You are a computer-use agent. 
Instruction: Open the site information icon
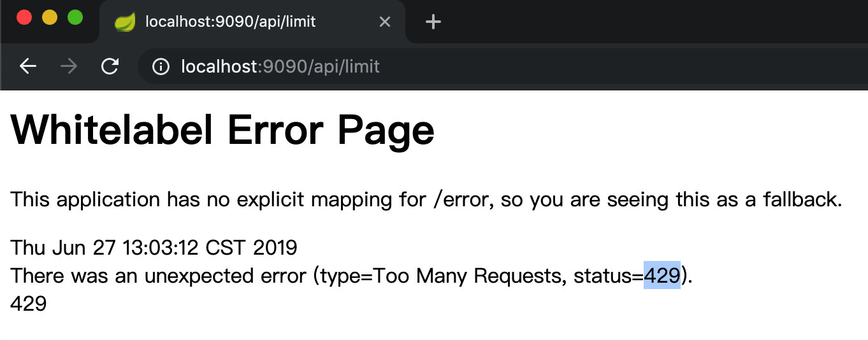tap(161, 66)
